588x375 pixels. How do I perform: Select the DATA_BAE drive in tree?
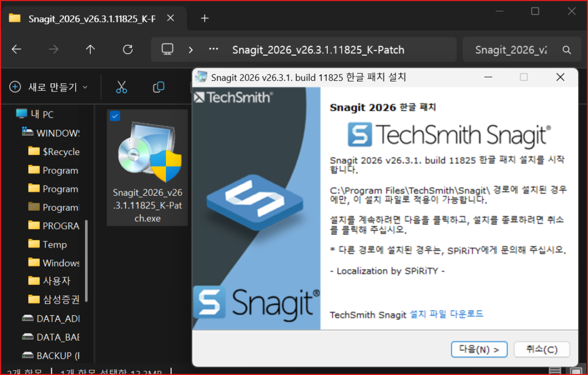click(51, 337)
